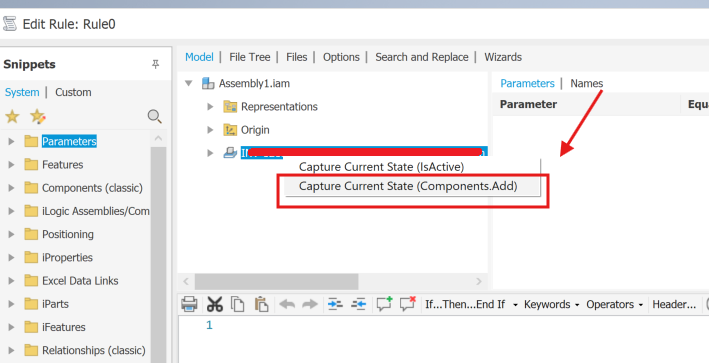Expand the Excel Data Links folder
The image size is (709, 363).
(x=11, y=281)
